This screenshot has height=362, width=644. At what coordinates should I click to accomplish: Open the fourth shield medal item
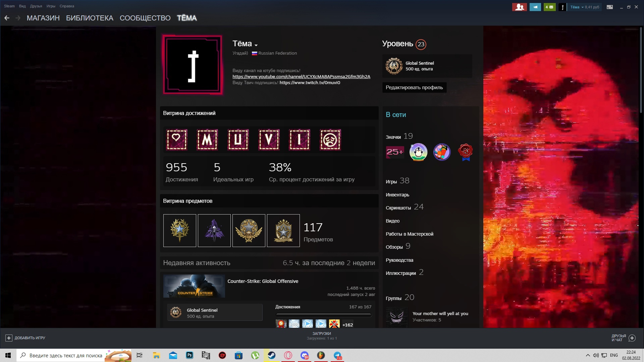(x=283, y=231)
